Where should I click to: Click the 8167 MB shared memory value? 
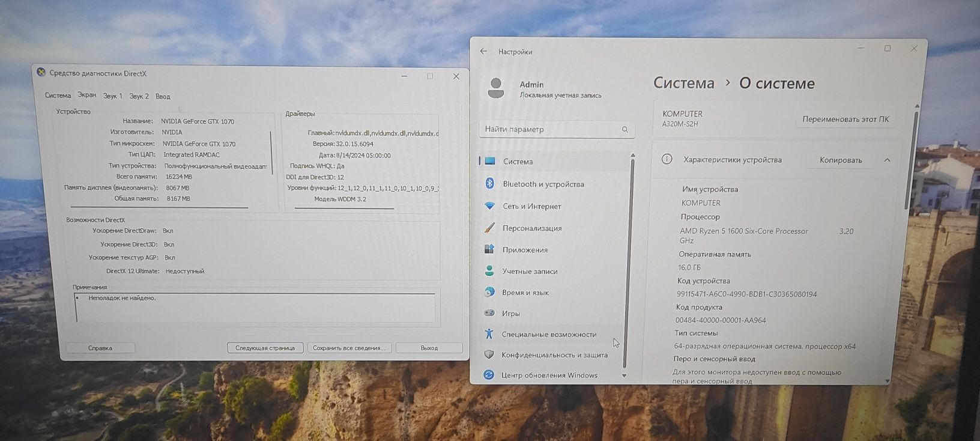tap(178, 199)
